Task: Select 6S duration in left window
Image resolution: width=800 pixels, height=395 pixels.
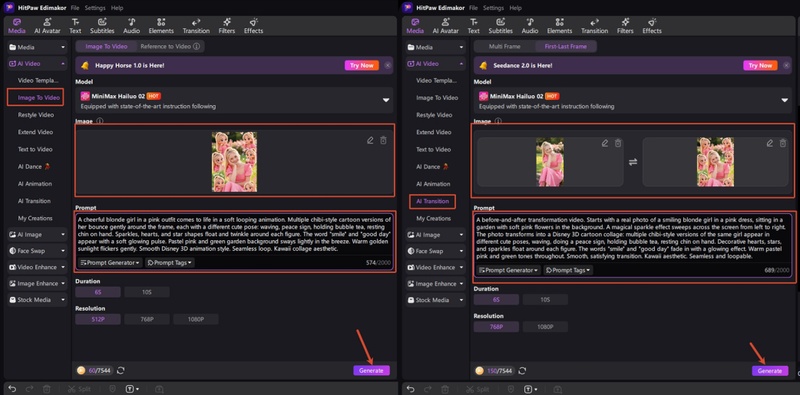Action: pyautogui.click(x=98, y=292)
